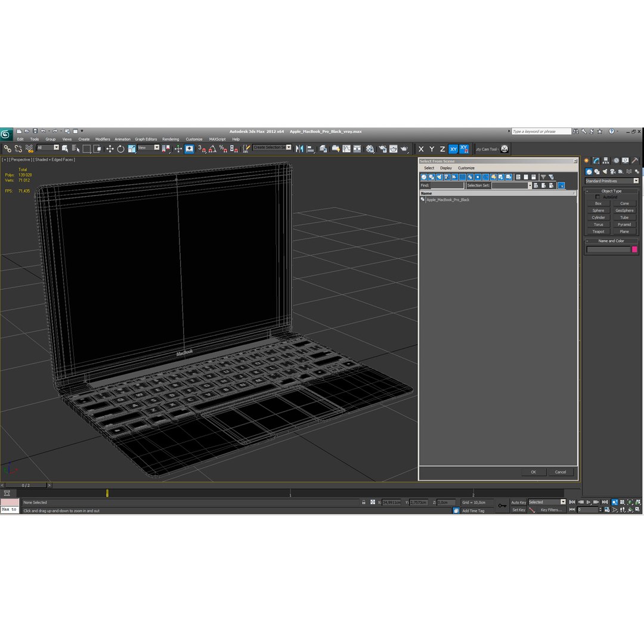Image resolution: width=644 pixels, height=644 pixels.
Task: Activate the Select and Scale tool
Action: (131, 148)
